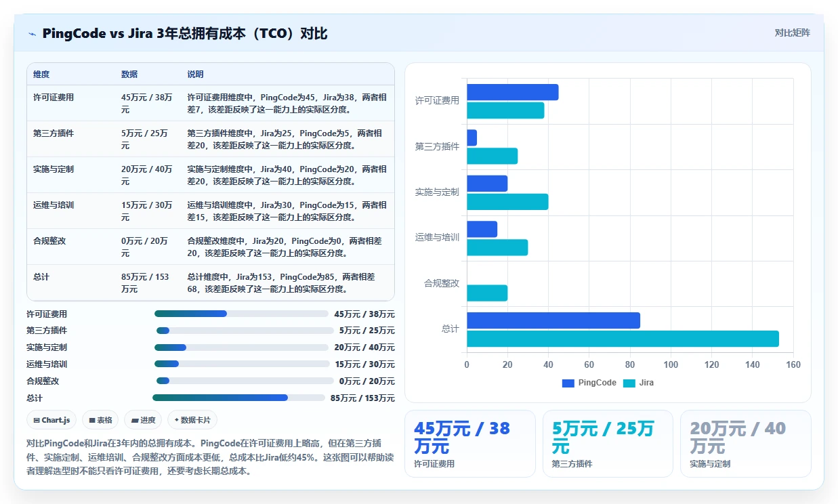Select the 数据卡片 chip
The height and width of the screenshot is (504, 838).
point(192,420)
